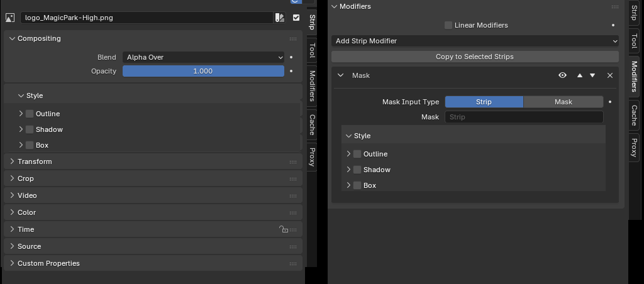Image resolution: width=644 pixels, height=284 pixels.
Task: Grab the Custom Properties panel drag handle
Action: (293, 264)
